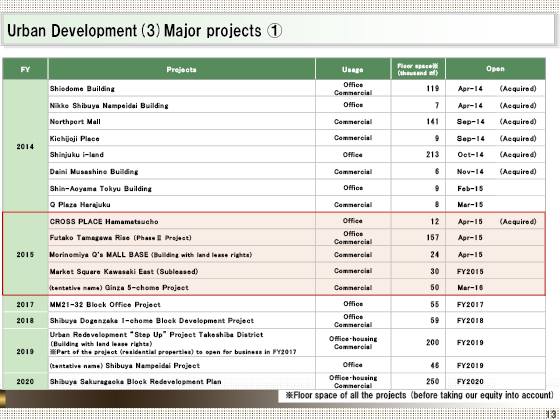
Task: Select "Shibuya Sakuragaoka Block Redevelopment Plan"
Action: 135,381
